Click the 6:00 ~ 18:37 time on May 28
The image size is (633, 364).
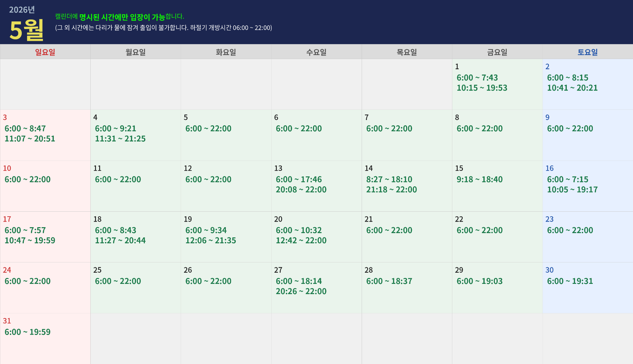(x=389, y=281)
